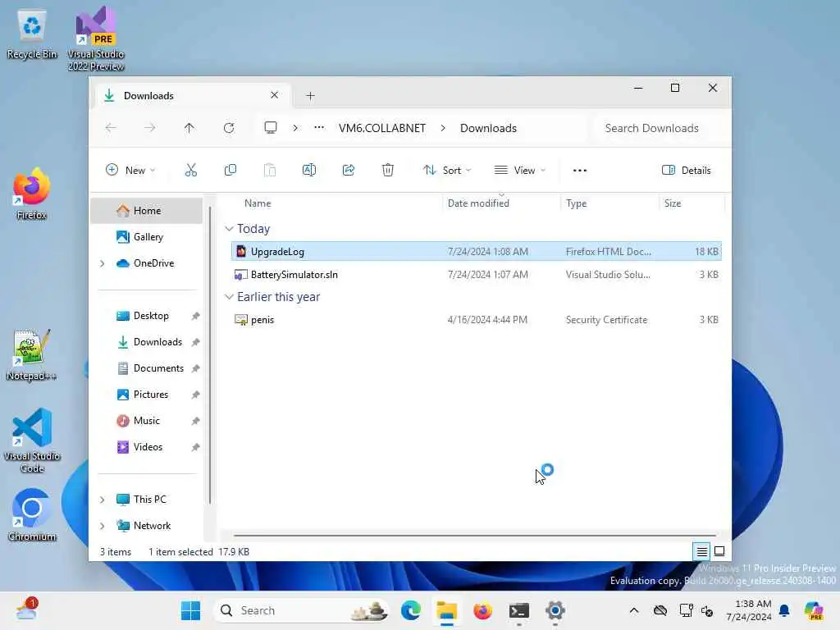The image size is (840, 630).
Task: Click the Share icon in toolbar
Action: (x=349, y=171)
